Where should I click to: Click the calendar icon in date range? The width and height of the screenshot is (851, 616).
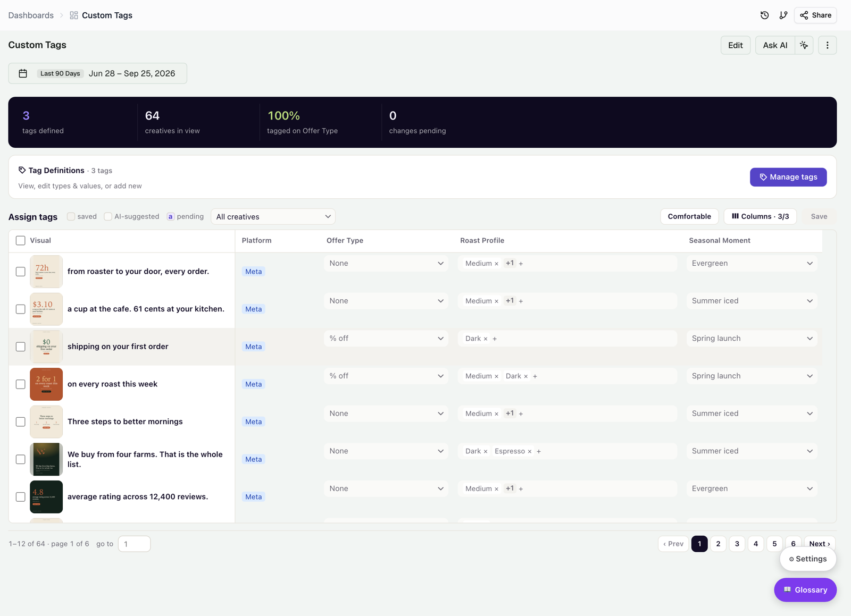[23, 73]
